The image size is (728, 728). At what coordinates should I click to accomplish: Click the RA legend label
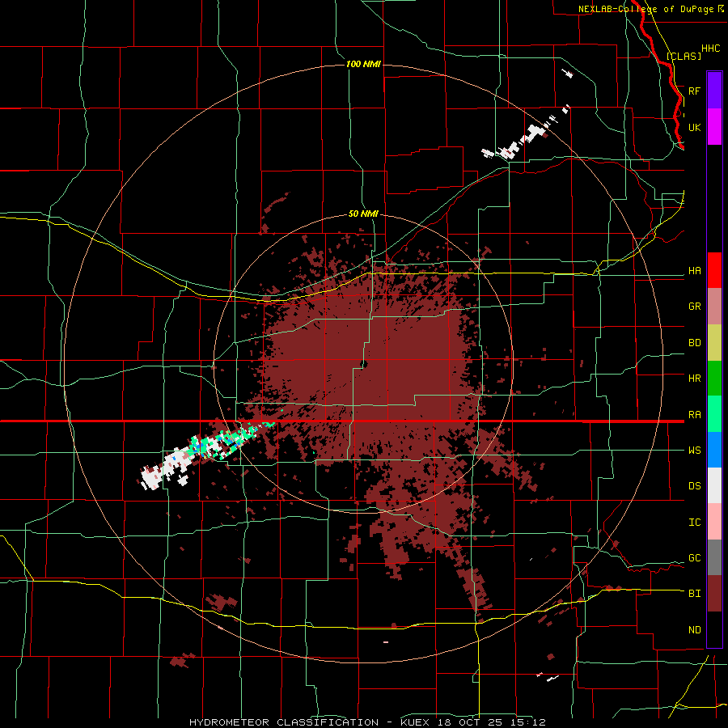click(694, 415)
